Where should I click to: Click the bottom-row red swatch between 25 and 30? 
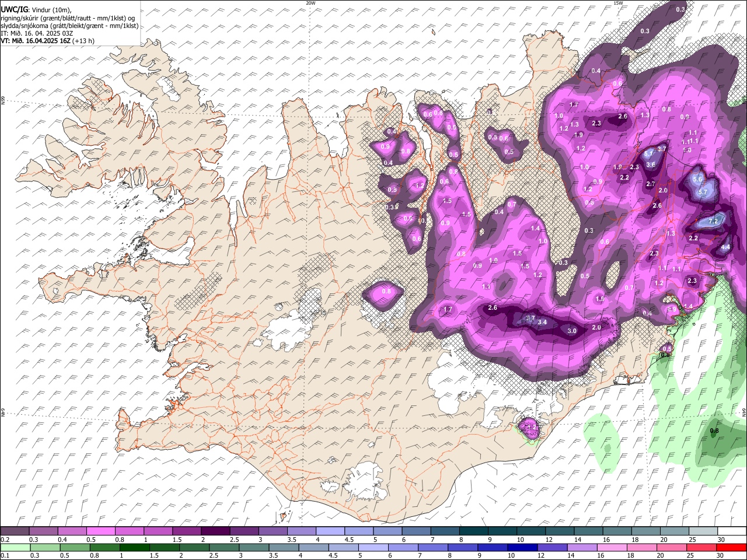tap(701, 548)
